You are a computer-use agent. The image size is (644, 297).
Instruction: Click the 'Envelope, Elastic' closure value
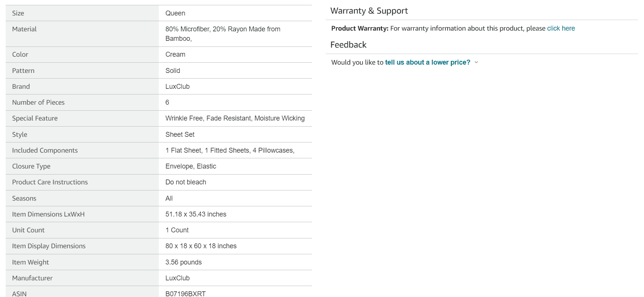click(x=191, y=166)
